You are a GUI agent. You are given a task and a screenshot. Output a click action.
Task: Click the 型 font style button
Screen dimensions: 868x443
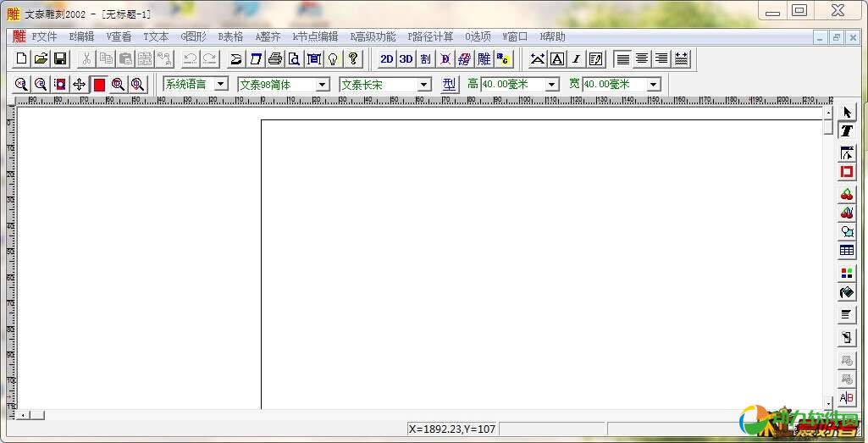click(449, 84)
